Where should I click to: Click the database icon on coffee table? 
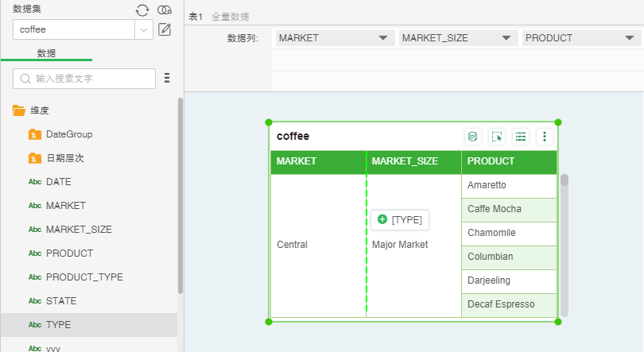point(472,137)
